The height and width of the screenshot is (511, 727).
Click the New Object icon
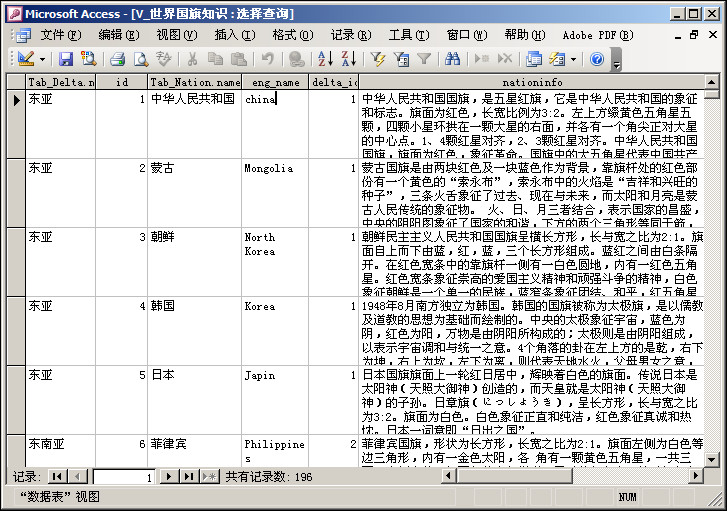click(557, 59)
